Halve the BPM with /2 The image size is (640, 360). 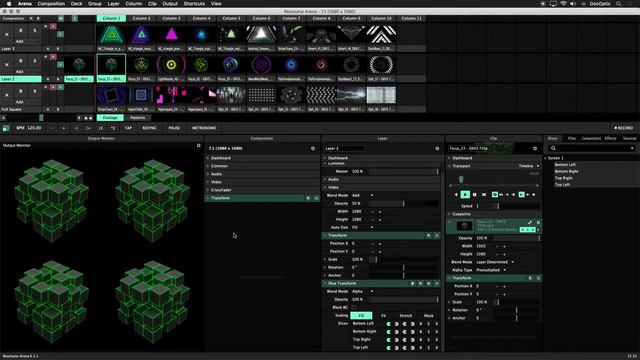101,128
